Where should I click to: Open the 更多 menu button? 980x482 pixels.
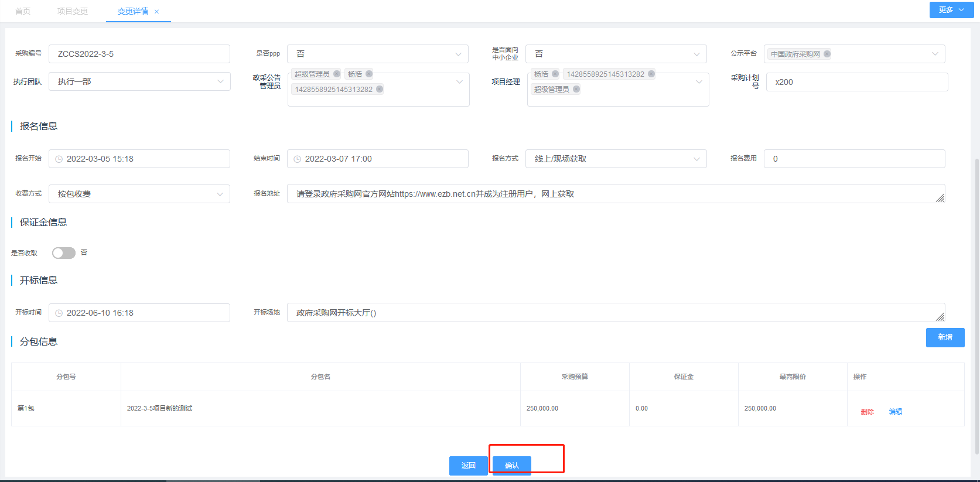pos(951,10)
